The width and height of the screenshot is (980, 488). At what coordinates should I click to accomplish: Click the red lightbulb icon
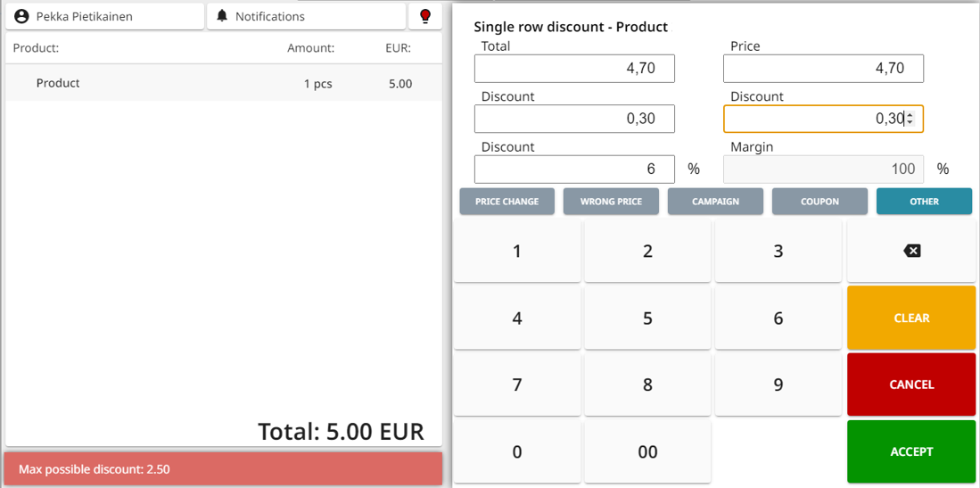click(x=425, y=16)
